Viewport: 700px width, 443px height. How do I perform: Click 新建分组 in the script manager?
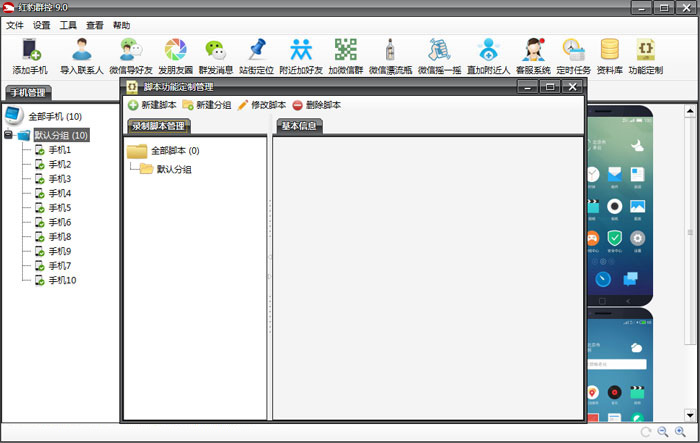207,105
